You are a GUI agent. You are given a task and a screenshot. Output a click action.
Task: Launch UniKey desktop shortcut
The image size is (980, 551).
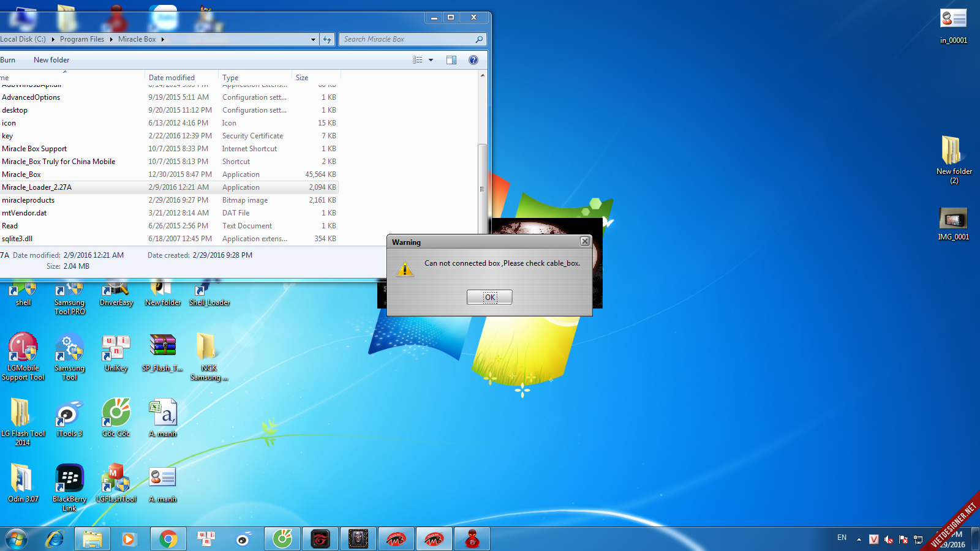click(x=116, y=352)
